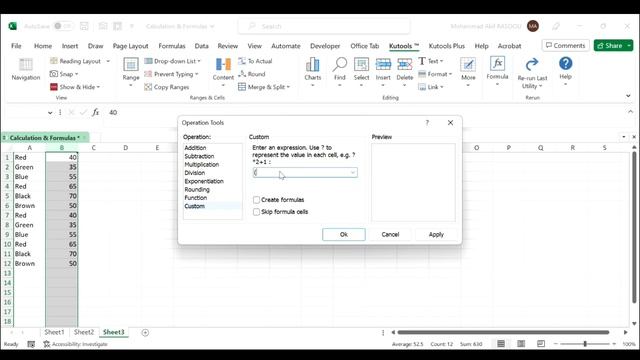Select Rounding in Operation list
The width and height of the screenshot is (640, 360).
pyautogui.click(x=197, y=189)
